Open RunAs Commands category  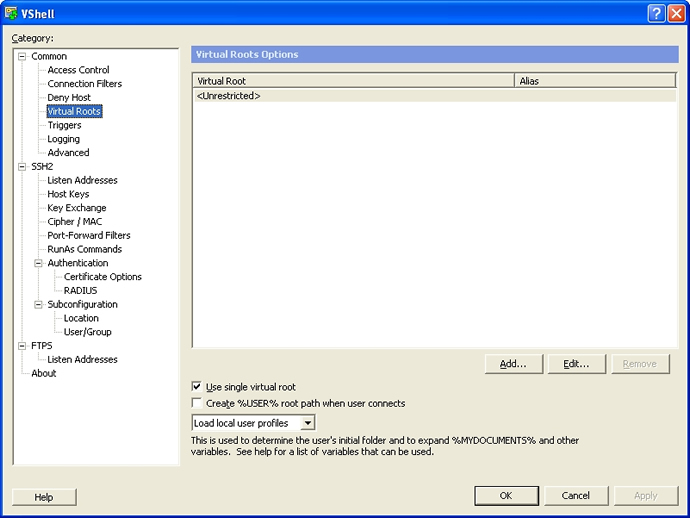click(84, 249)
